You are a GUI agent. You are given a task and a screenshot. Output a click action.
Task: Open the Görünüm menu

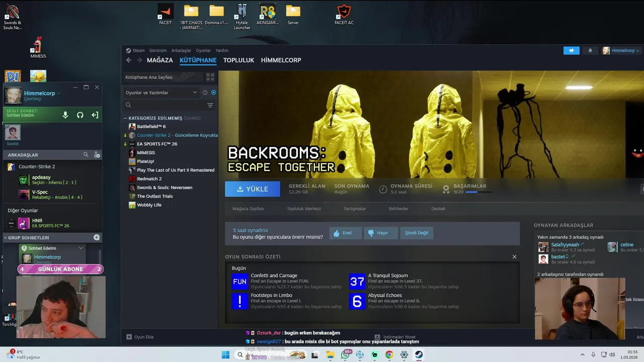point(158,50)
